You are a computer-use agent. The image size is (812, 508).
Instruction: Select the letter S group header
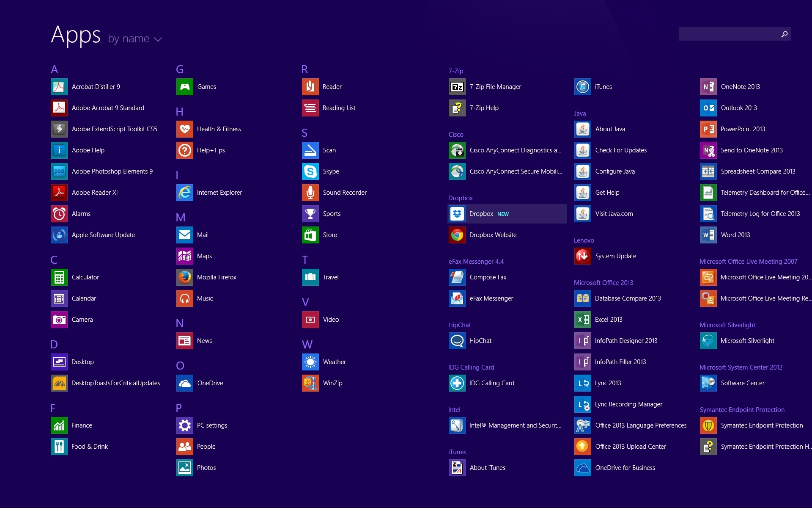pos(304,133)
